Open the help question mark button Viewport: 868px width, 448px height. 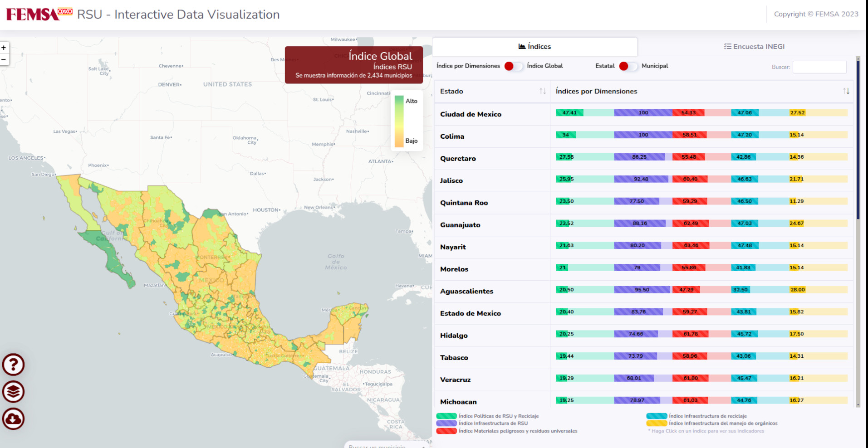[x=14, y=365]
